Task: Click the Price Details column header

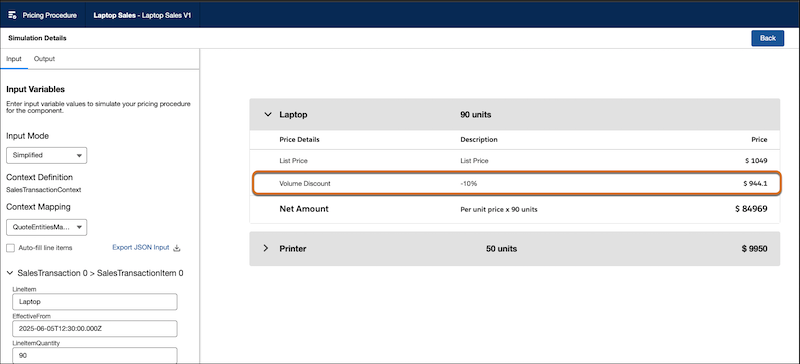Action: click(299, 139)
